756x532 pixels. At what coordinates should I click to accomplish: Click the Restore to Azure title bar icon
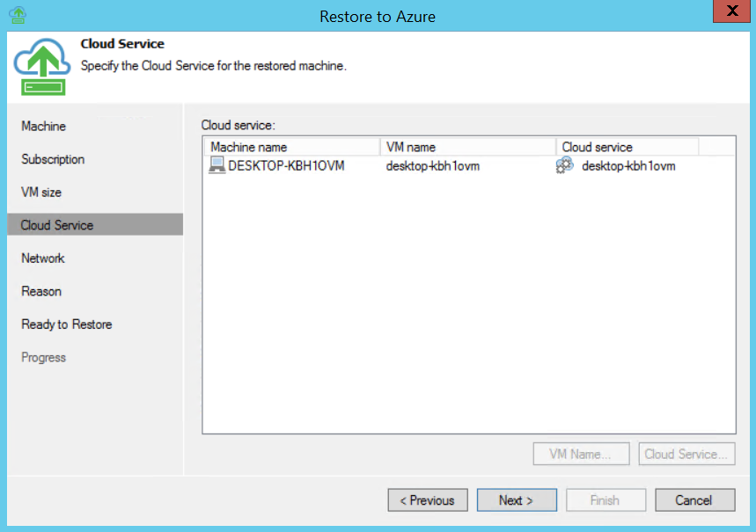click(x=18, y=15)
